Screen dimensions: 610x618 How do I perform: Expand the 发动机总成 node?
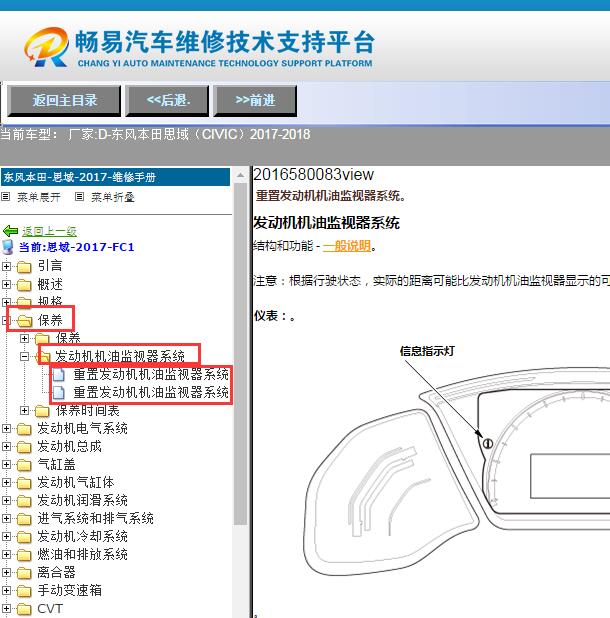(x=6, y=446)
